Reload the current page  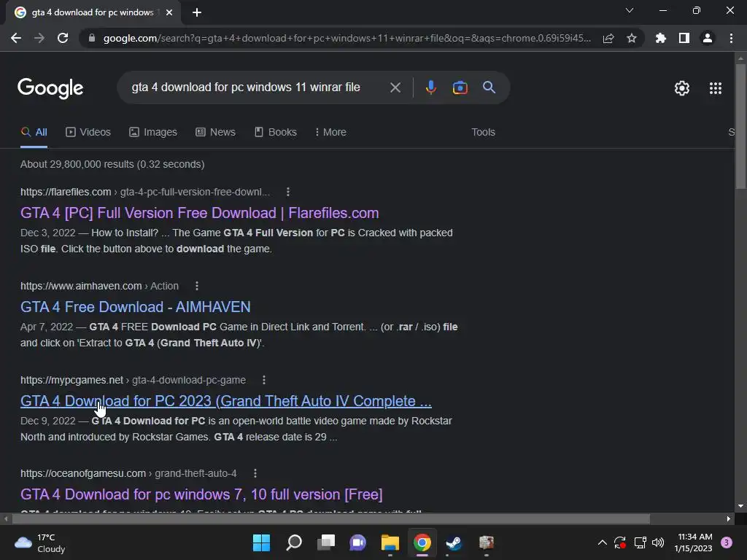click(63, 38)
